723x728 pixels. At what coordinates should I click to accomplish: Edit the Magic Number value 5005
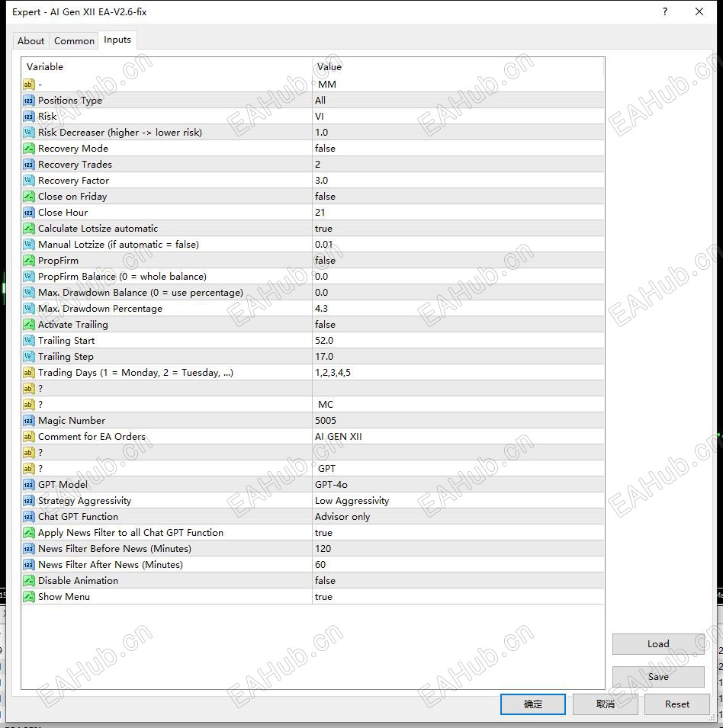tap(458, 421)
